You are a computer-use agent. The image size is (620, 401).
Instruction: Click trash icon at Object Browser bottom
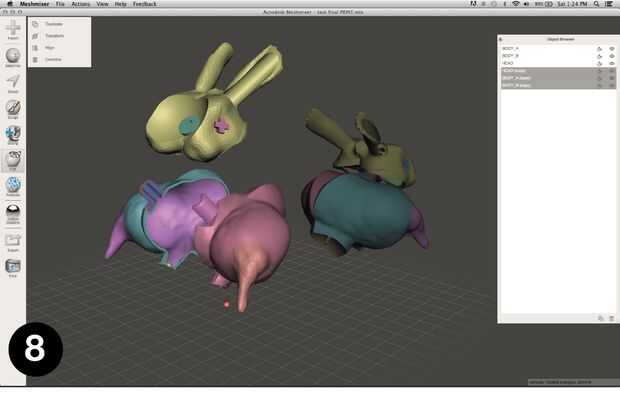612,318
